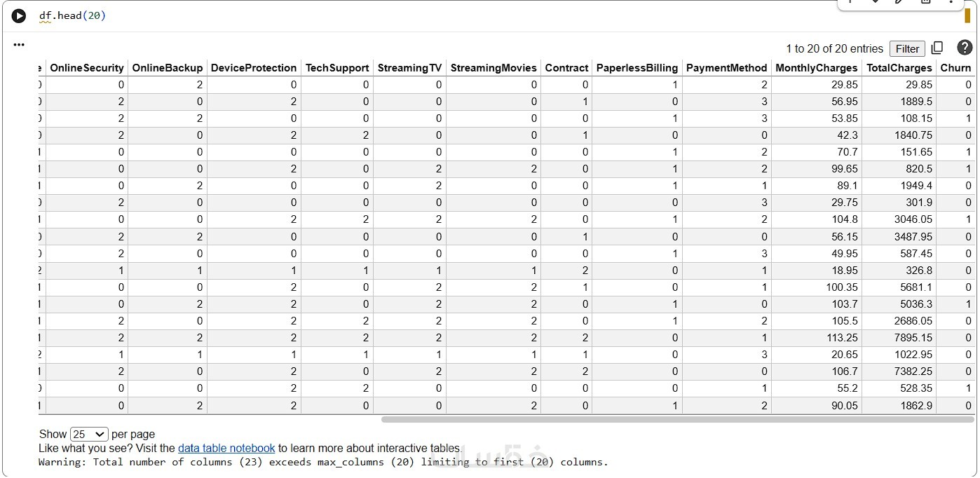Sort table by StreamingTV header
980x478 pixels.
pyautogui.click(x=409, y=68)
